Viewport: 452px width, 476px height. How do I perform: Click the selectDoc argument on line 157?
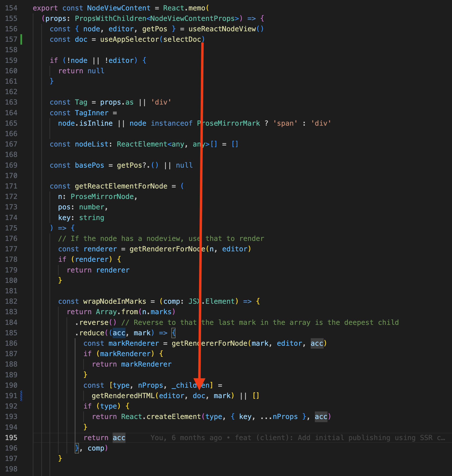coord(182,39)
